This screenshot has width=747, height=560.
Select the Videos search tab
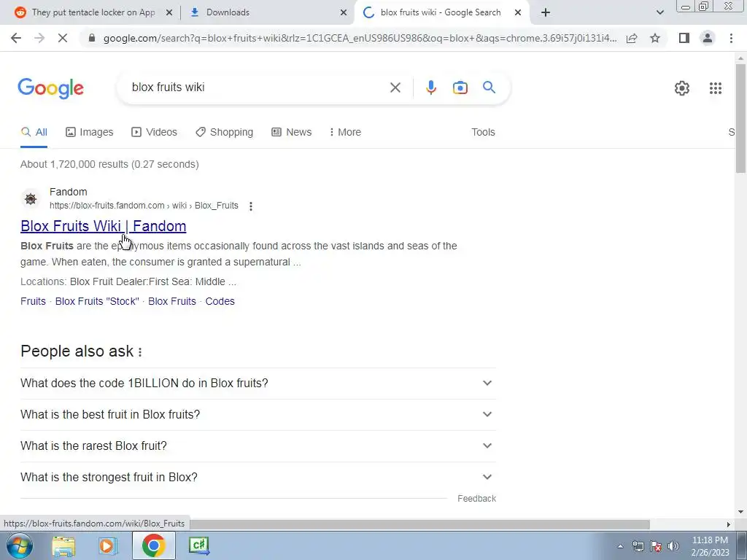[155, 132]
